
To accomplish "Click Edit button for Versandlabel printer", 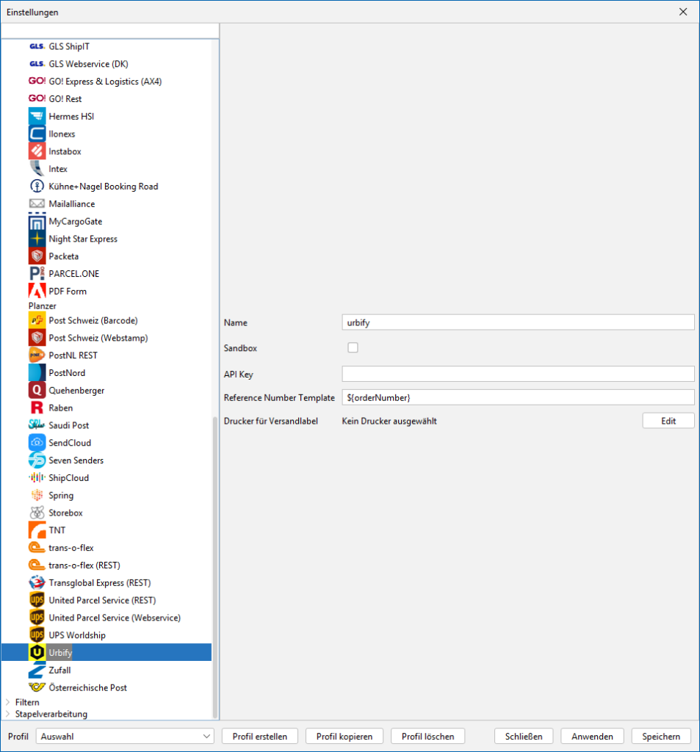I will (x=668, y=421).
